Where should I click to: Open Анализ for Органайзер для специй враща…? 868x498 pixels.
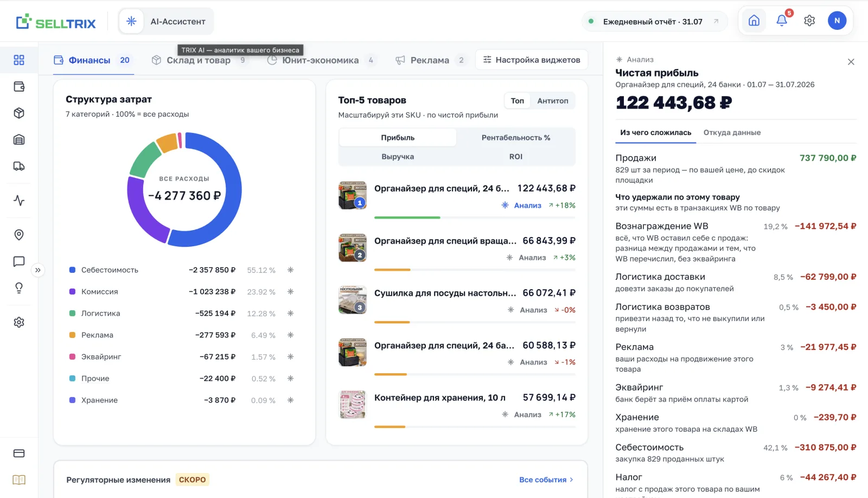(x=526, y=258)
